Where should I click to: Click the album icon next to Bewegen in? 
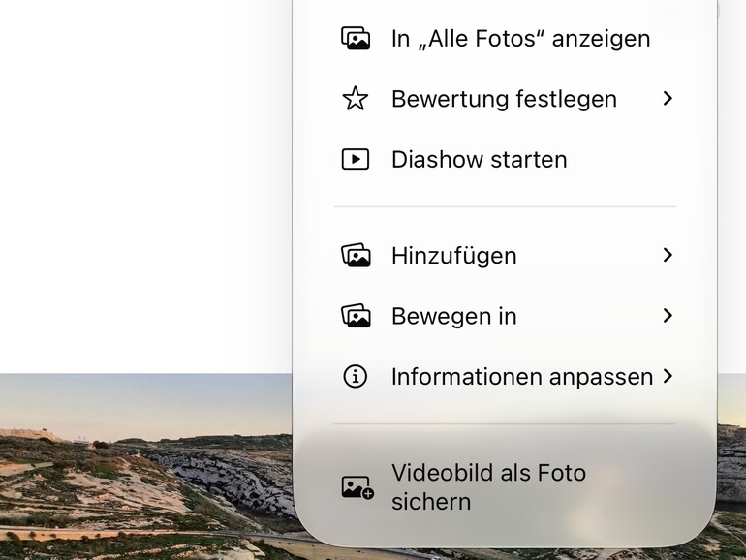tap(356, 316)
